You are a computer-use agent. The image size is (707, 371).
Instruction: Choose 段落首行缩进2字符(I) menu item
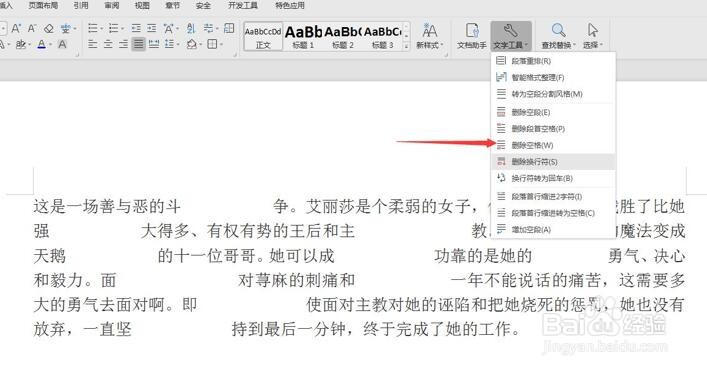click(553, 197)
